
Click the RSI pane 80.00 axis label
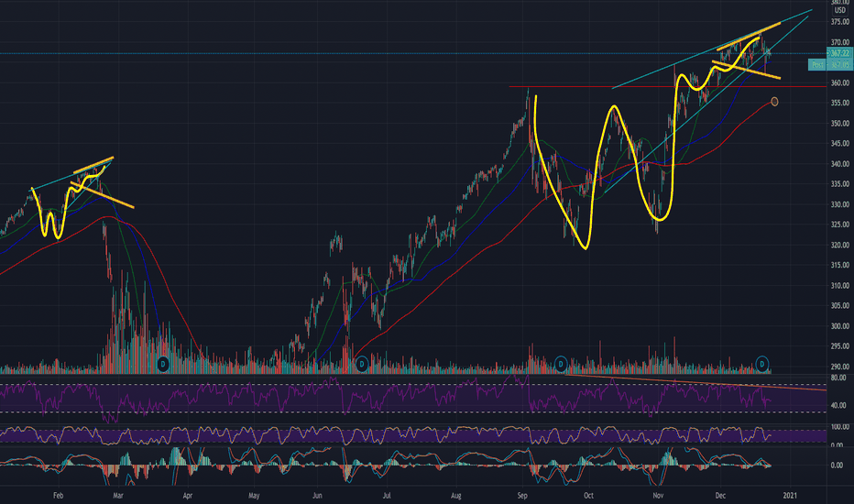(x=838, y=378)
